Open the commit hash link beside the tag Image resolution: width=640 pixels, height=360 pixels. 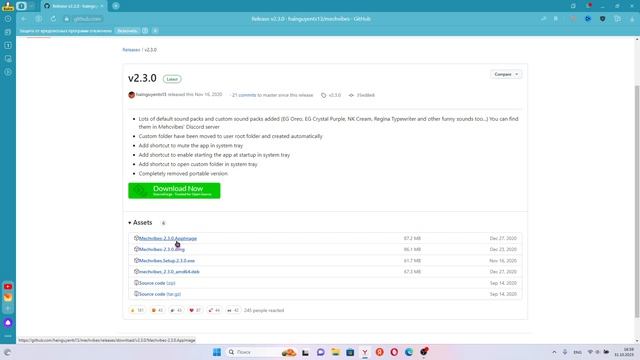(x=362, y=95)
